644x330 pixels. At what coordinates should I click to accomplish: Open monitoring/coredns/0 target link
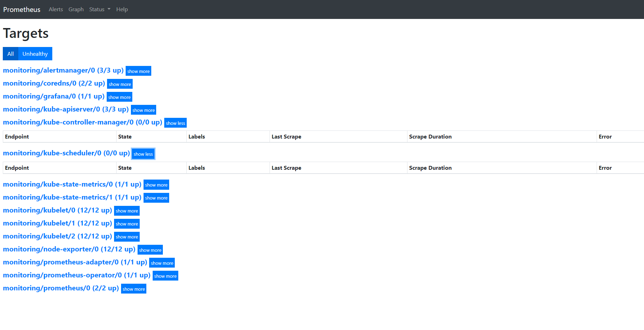click(x=54, y=83)
